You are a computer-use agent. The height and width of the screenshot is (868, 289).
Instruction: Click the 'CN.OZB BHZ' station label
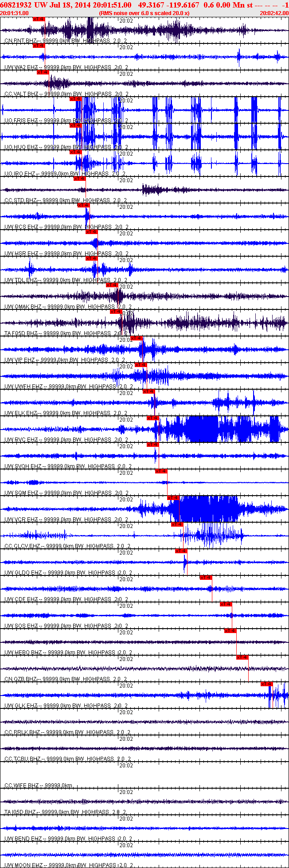click(x=21, y=679)
